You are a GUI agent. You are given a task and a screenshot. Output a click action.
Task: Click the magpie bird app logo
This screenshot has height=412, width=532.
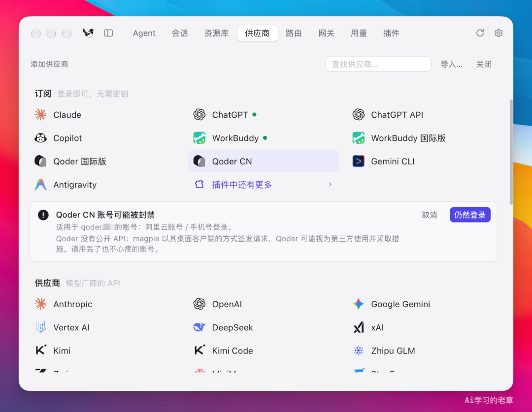[88, 33]
